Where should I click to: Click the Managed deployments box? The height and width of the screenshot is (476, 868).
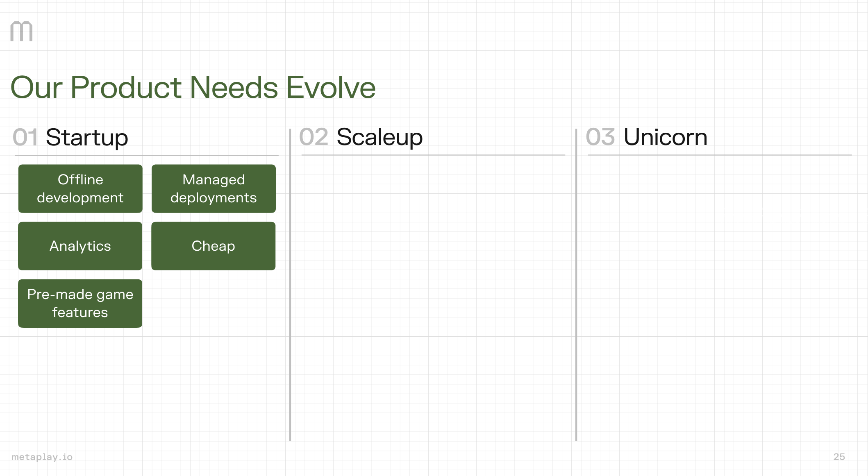pyautogui.click(x=214, y=189)
